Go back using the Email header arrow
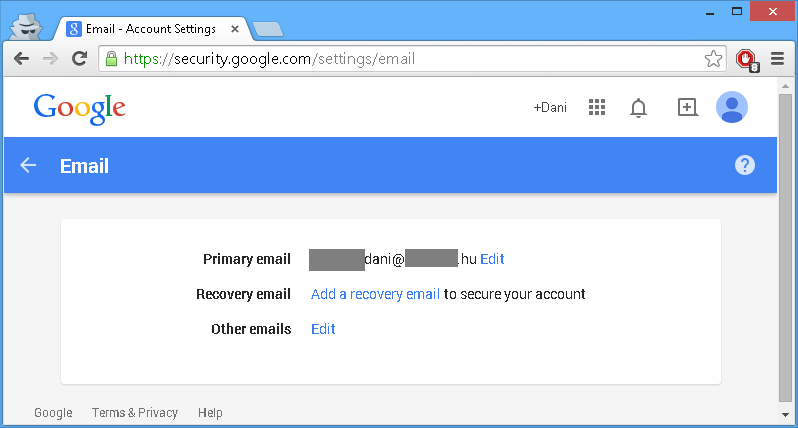 click(28, 165)
